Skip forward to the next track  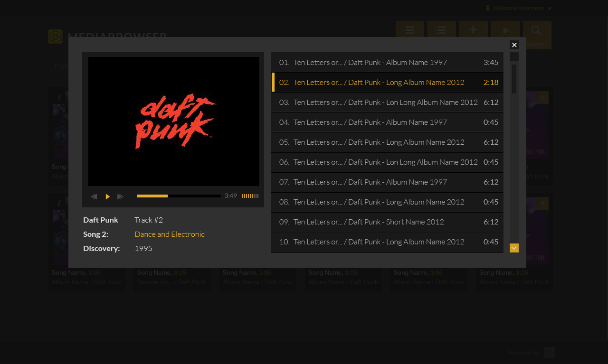[x=120, y=196]
